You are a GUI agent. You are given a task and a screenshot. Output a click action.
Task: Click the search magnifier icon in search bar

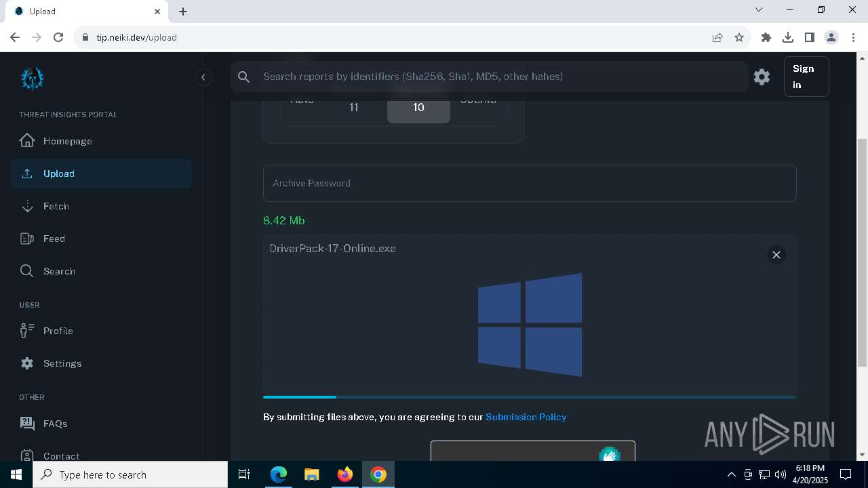(x=244, y=77)
